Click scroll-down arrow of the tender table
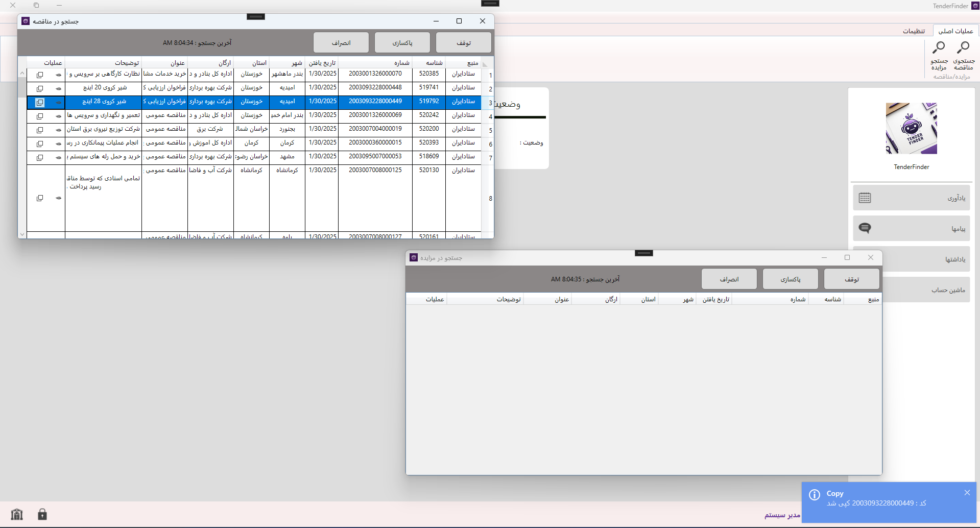 22,234
